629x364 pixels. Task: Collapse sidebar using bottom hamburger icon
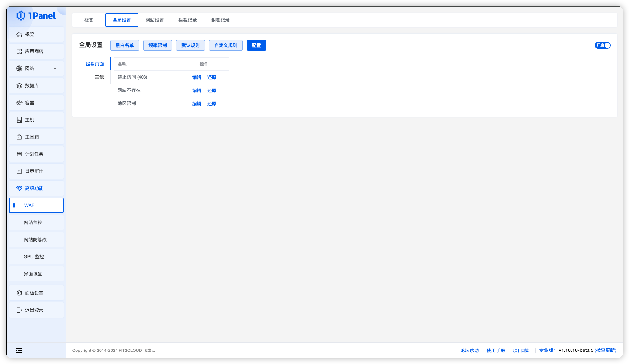pos(19,350)
